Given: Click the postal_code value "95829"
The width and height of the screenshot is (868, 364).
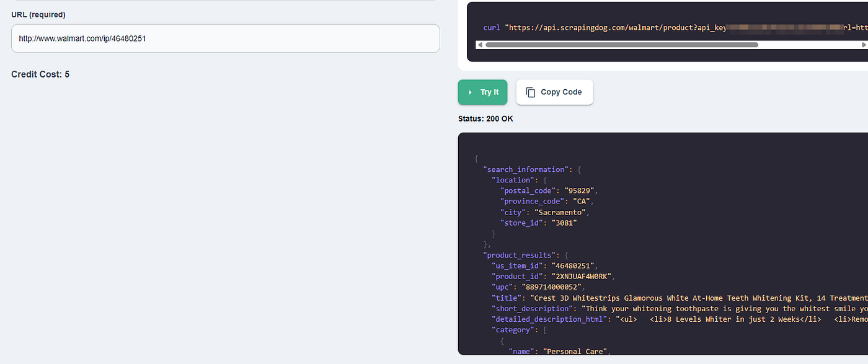Looking at the screenshot, I should click(578, 190).
